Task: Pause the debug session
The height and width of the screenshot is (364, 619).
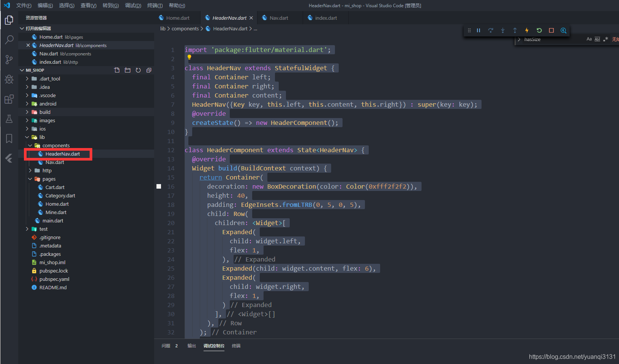Action: pos(478,30)
